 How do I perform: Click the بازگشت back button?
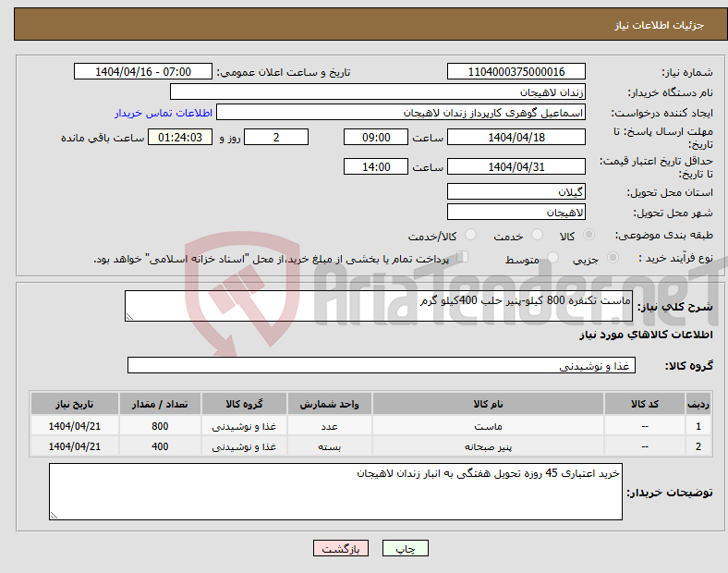point(341,548)
